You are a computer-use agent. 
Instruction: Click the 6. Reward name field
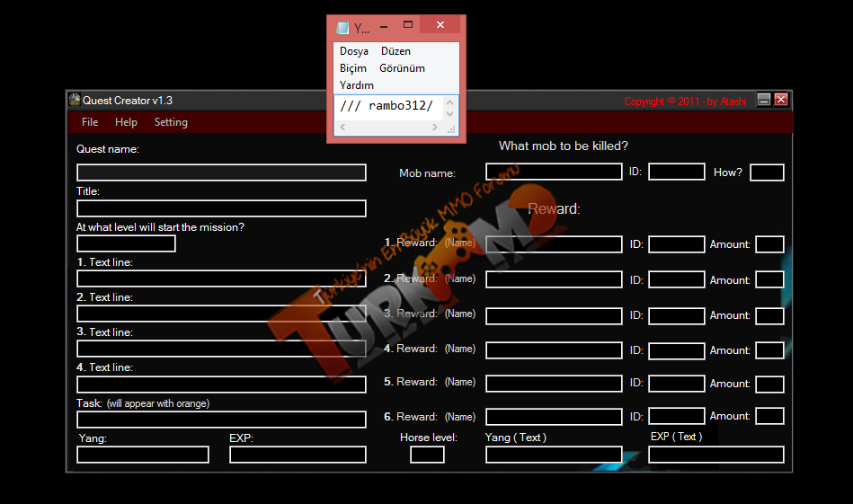point(554,417)
